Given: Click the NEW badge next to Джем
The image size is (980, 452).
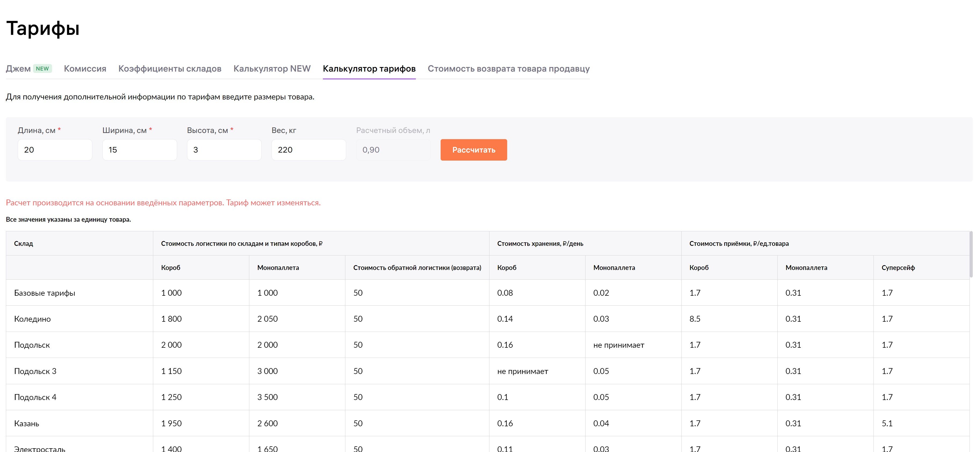Looking at the screenshot, I should (x=42, y=68).
